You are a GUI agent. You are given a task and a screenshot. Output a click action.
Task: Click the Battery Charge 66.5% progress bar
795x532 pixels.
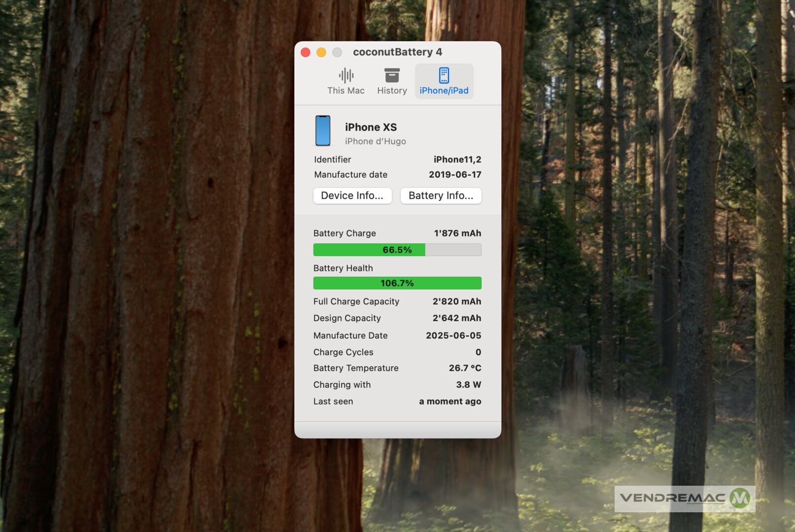397,250
